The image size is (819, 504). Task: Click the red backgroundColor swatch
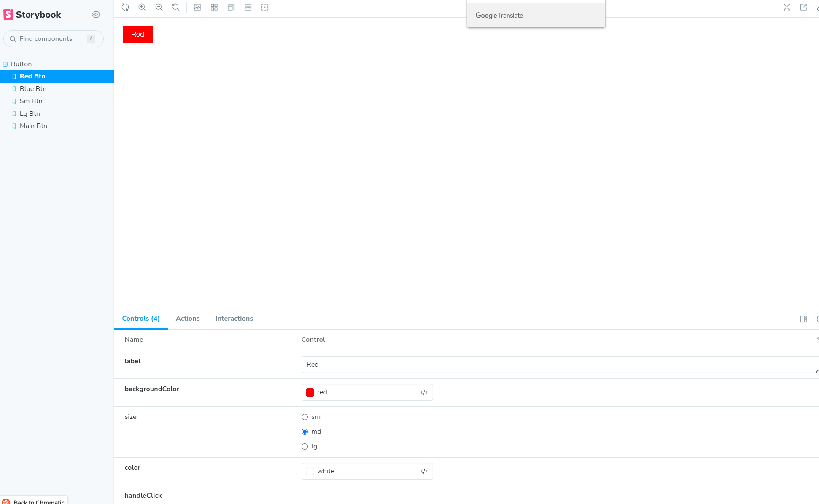pos(310,392)
